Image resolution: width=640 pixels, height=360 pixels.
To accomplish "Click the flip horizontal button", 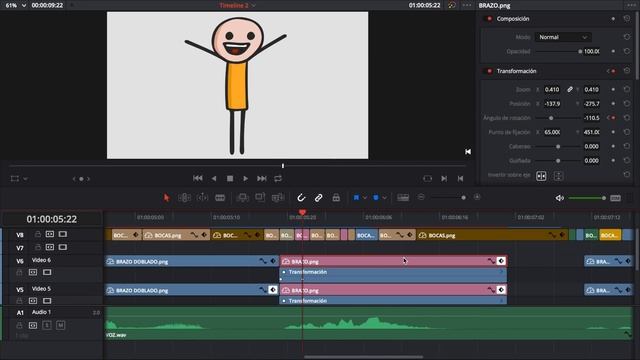I will (541, 176).
